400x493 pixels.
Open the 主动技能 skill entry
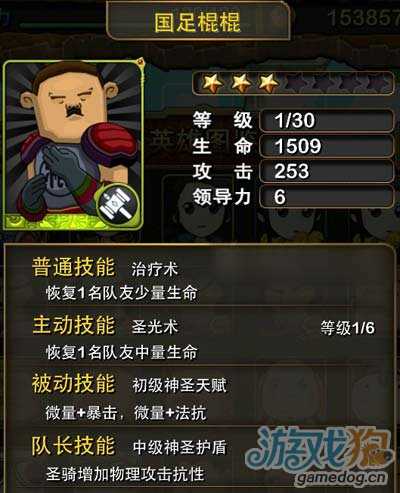(73, 326)
